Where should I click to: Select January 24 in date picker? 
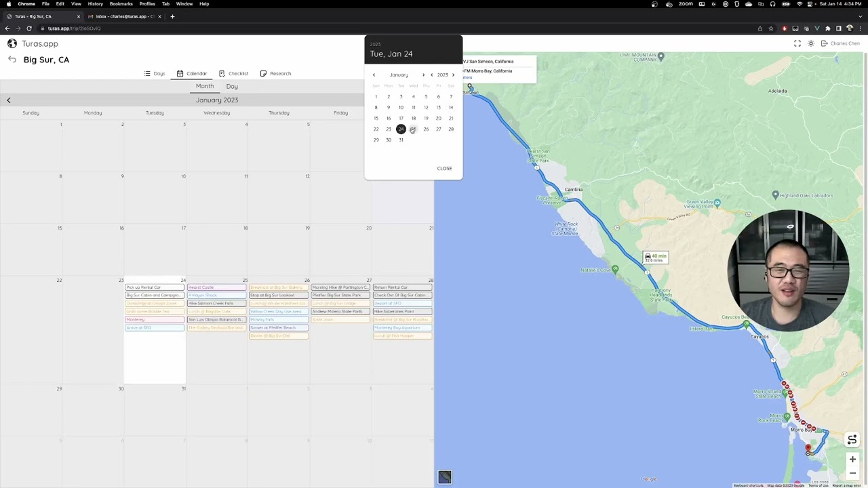click(x=401, y=129)
